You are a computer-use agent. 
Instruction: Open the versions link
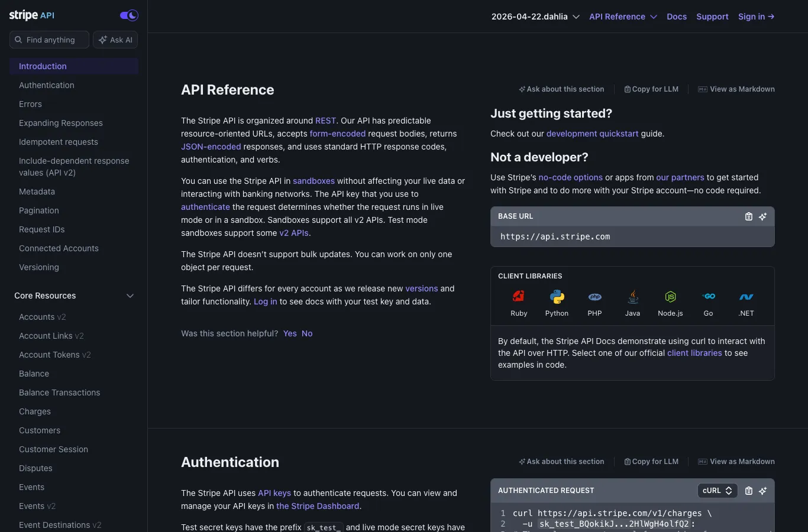click(422, 288)
